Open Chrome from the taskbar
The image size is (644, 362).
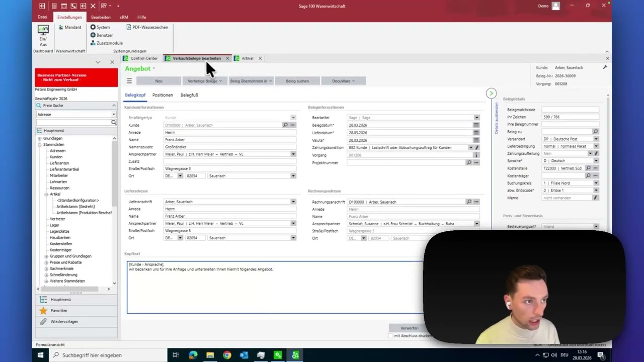pyautogui.click(x=227, y=355)
